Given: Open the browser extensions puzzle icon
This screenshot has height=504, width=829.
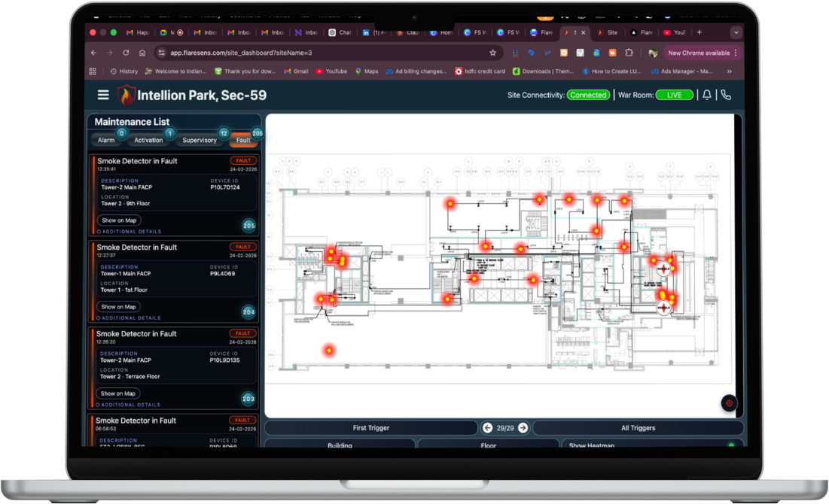Looking at the screenshot, I should [629, 53].
